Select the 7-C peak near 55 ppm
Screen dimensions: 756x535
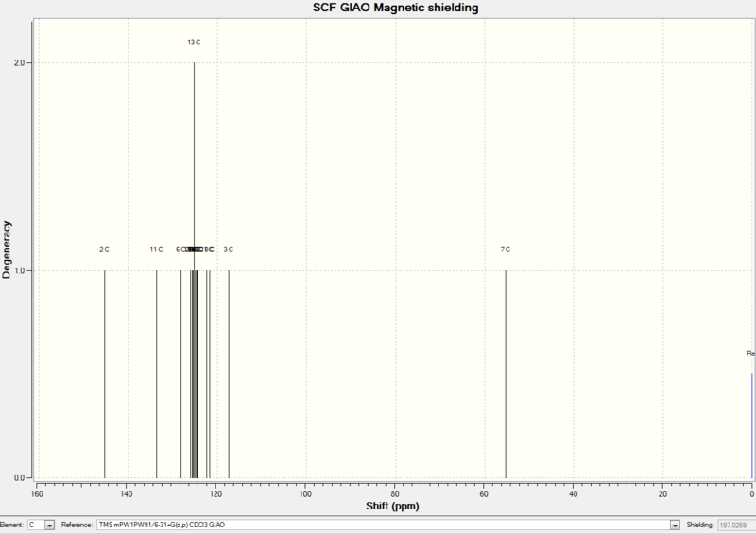coord(506,374)
